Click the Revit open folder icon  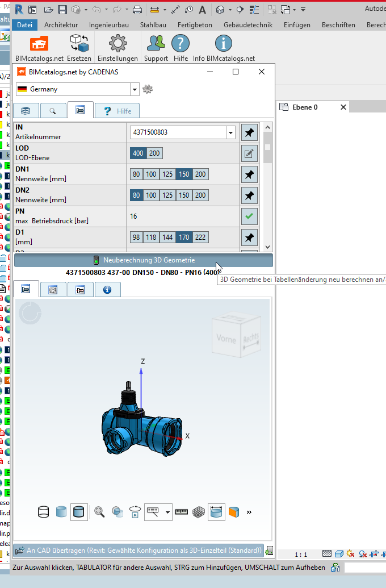[x=48, y=10]
